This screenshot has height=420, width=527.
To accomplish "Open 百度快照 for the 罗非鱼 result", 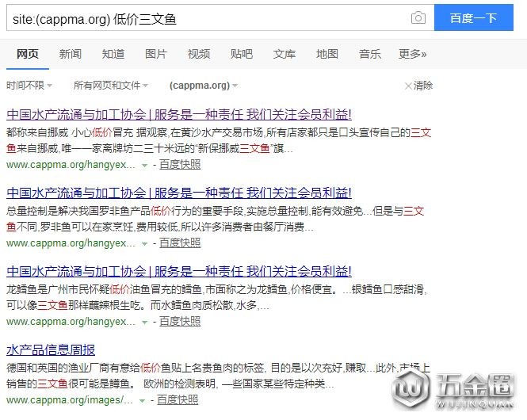I will (x=180, y=243).
